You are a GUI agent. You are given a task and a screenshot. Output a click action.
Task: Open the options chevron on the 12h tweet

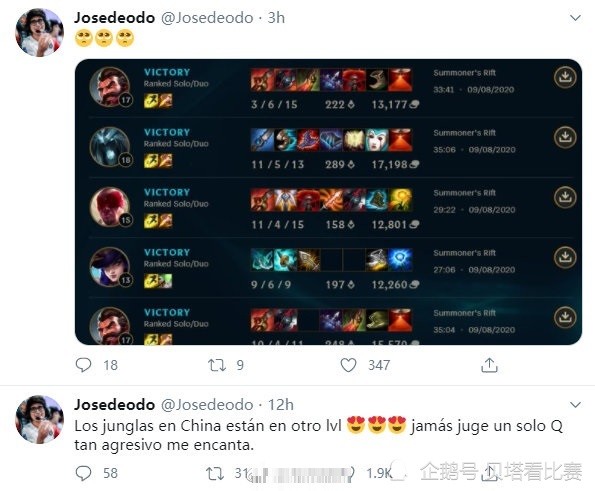(575, 405)
